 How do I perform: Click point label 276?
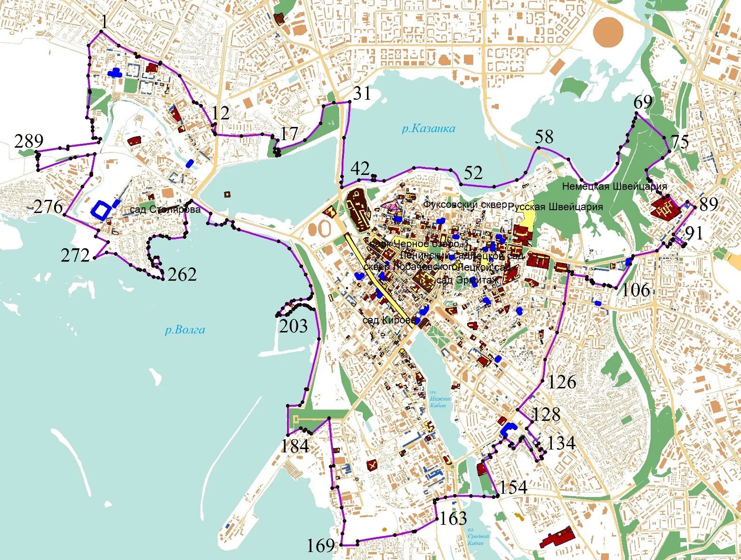point(48,206)
